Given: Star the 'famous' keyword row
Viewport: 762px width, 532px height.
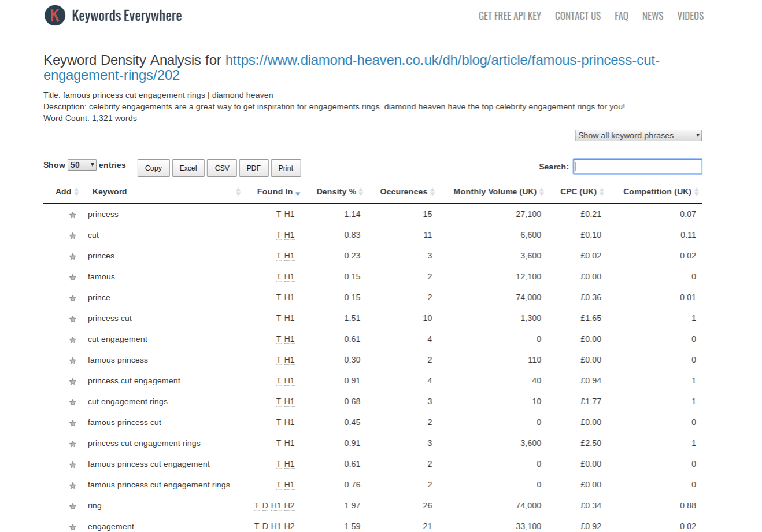Looking at the screenshot, I should (73, 278).
